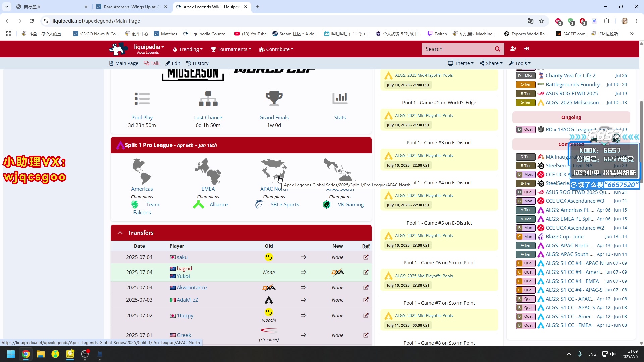Click the VK Gaming team logo

pyautogui.click(x=327, y=205)
